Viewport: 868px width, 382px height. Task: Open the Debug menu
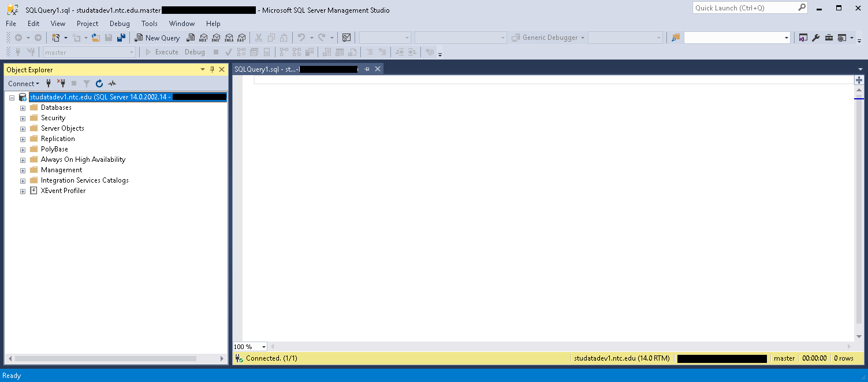click(x=120, y=24)
